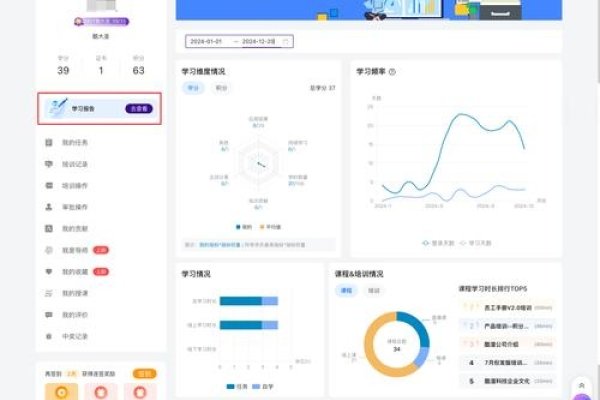
Task: Click the middle pink reward icon
Action: click(101, 392)
